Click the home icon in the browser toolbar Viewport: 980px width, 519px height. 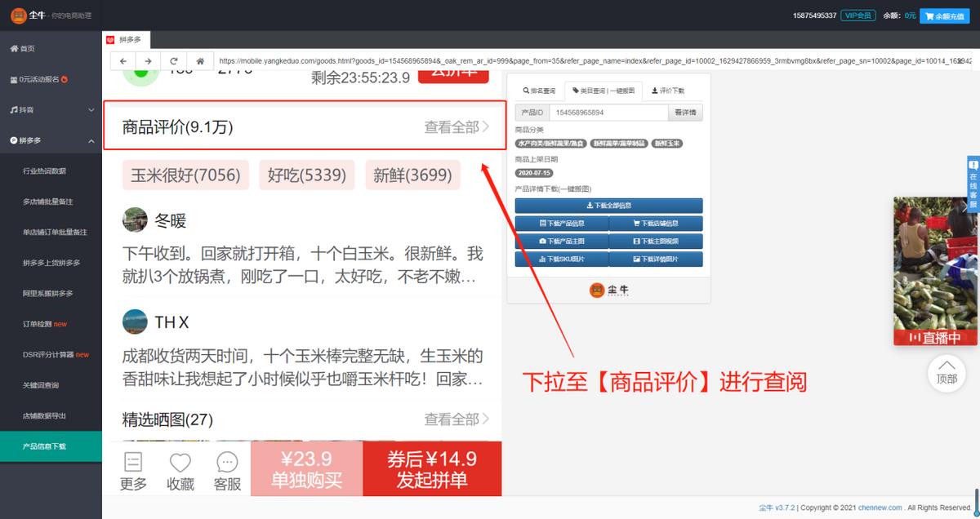[x=200, y=60]
